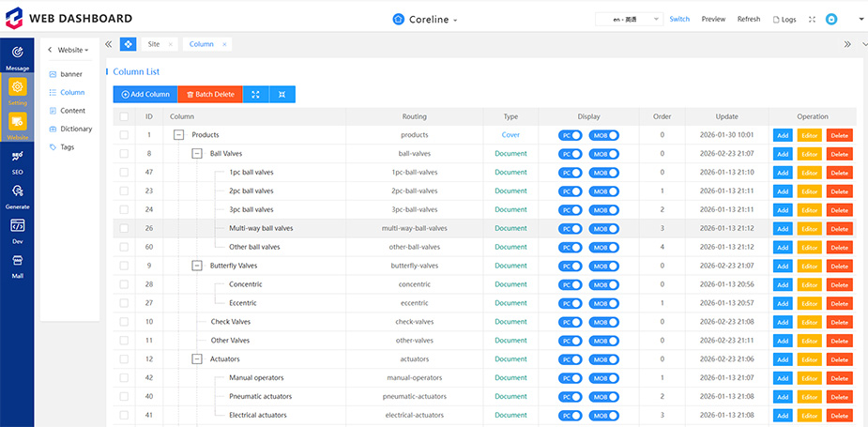Click the expand-all icon button beside Batch Delete
868x427 pixels.
[x=256, y=94]
